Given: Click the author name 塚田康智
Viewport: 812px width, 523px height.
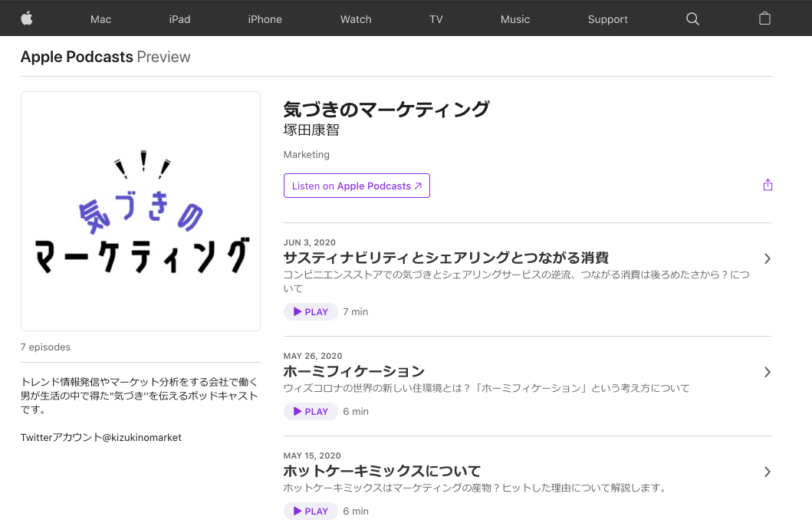Looking at the screenshot, I should 311,130.
